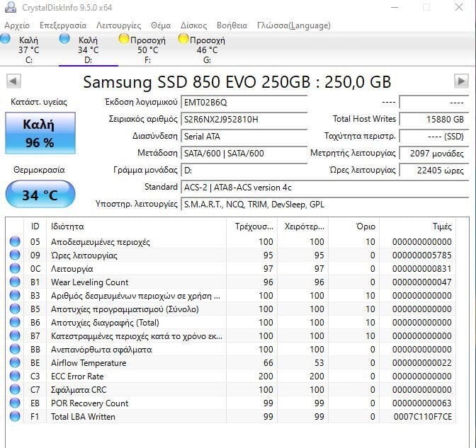Click status orb of ECC Error Rate row
Image resolution: width=476 pixels, height=448 pixels.
(x=15, y=376)
